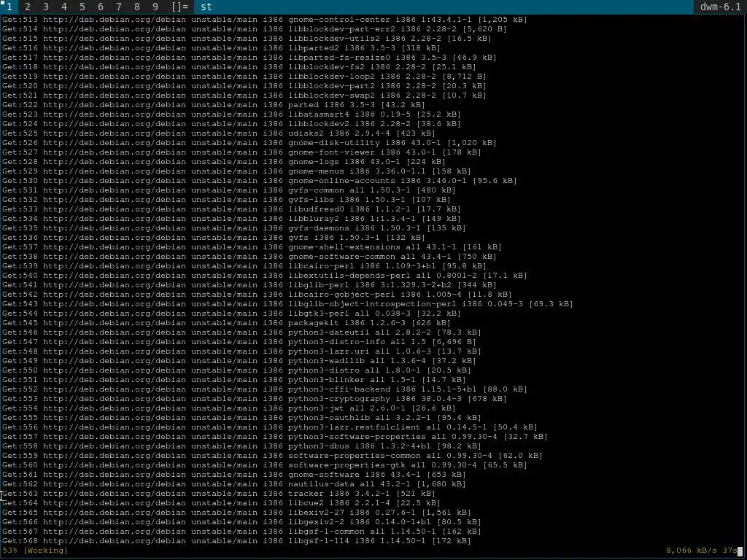Click the 8,066 kB/s 37s download rate

click(x=701, y=550)
